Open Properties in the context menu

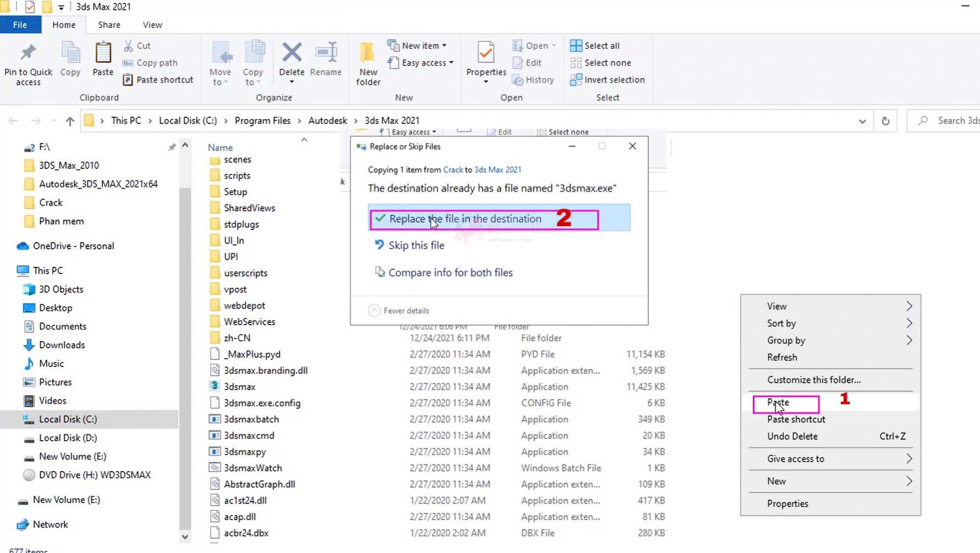click(x=830, y=504)
